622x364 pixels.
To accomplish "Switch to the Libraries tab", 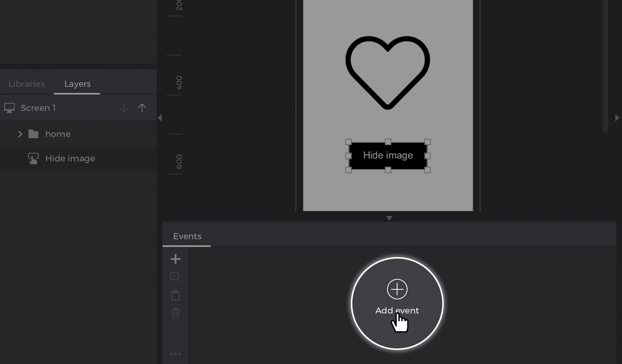I will pos(27,84).
